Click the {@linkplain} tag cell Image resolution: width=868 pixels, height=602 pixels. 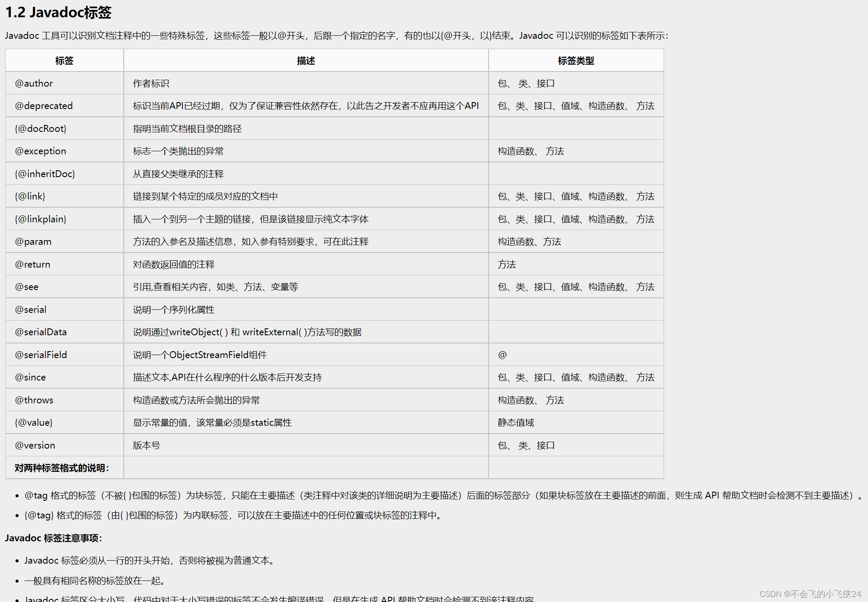(x=41, y=219)
